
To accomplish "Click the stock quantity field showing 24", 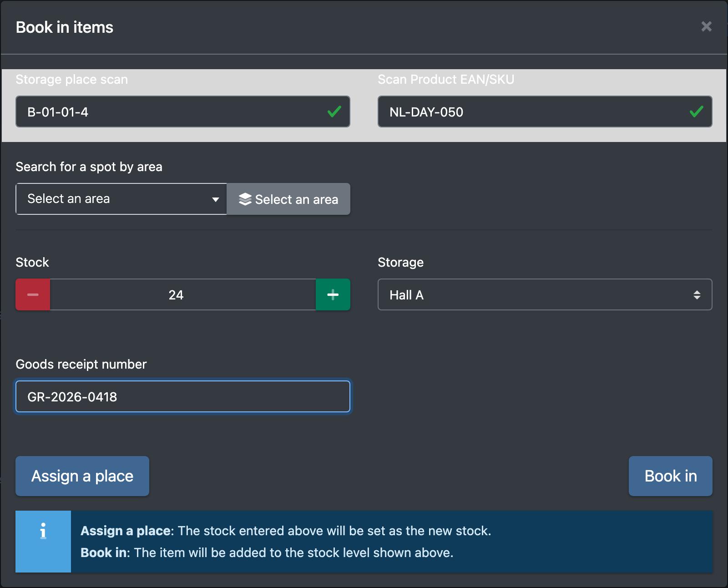I will pyautogui.click(x=183, y=294).
